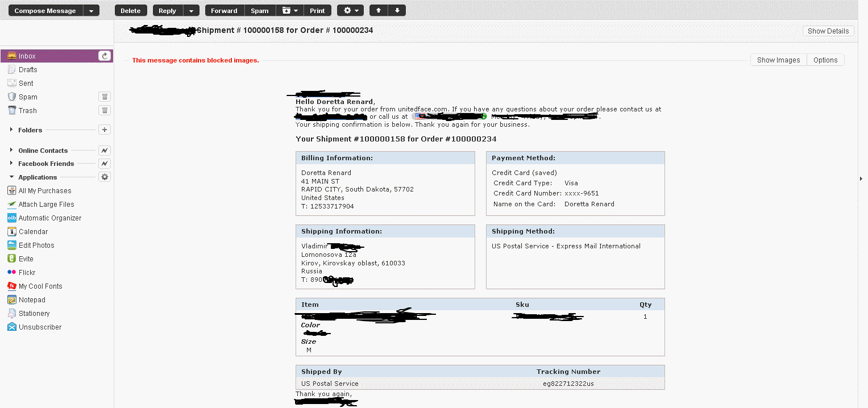
Task: Launch Unsubscriber application
Action: [x=35, y=327]
